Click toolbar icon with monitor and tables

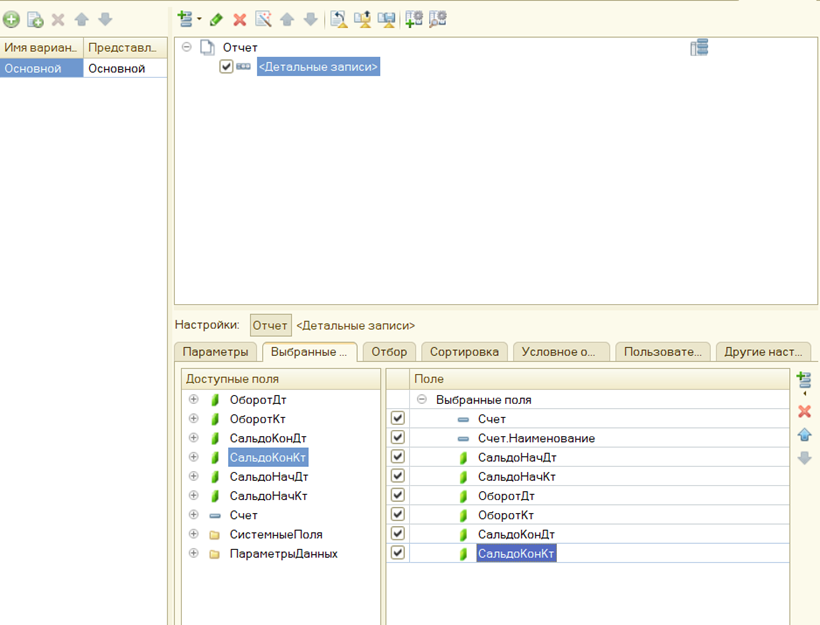coord(386,19)
